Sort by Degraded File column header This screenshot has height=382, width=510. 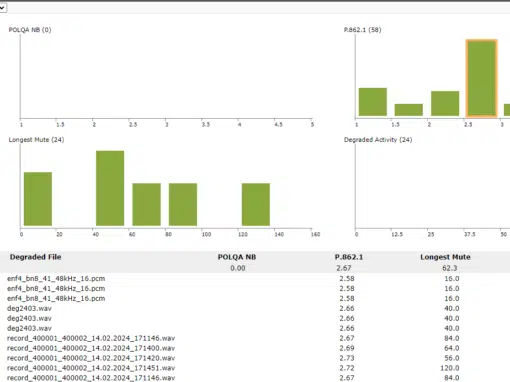click(35, 257)
